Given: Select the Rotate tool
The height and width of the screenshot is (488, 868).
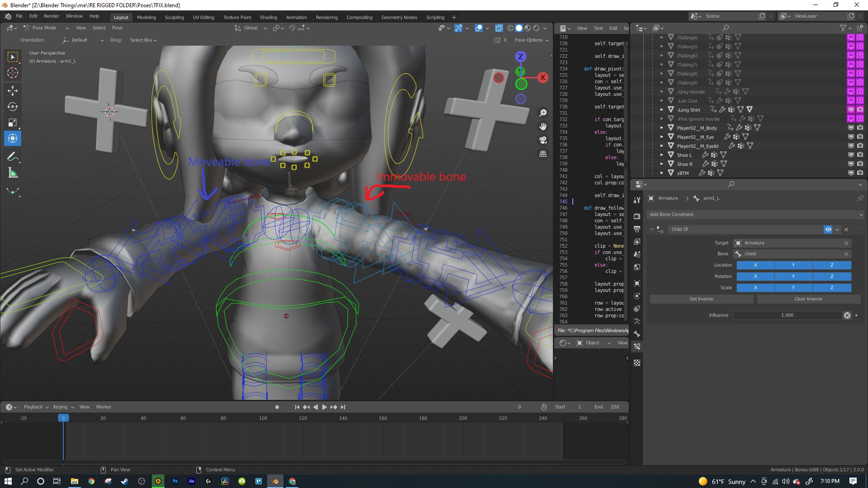Looking at the screenshot, I should [13, 107].
